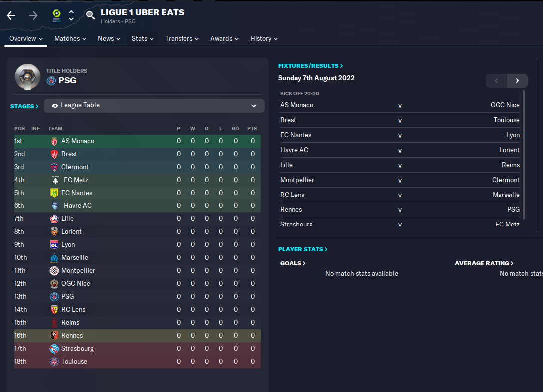Open Lille via its club crest
The height and width of the screenshot is (392, 543).
pos(55,218)
